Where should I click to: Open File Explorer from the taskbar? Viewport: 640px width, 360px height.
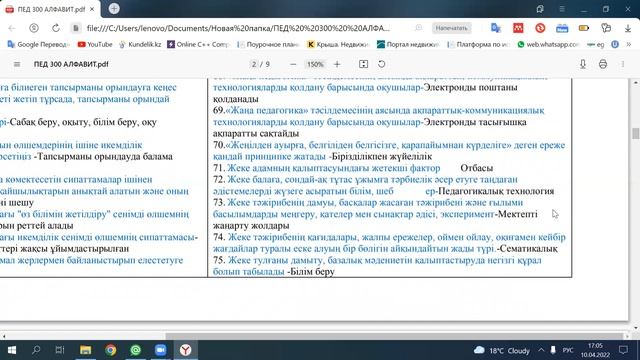[85, 350]
